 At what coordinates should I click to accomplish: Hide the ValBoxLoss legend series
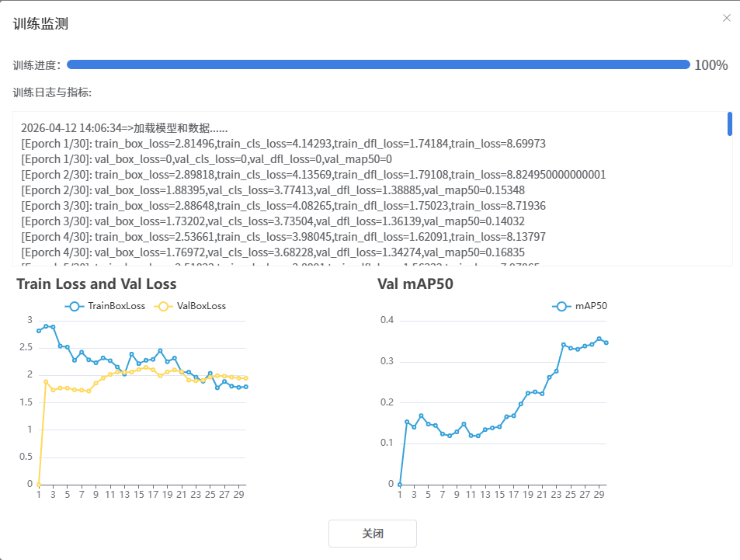click(191, 306)
